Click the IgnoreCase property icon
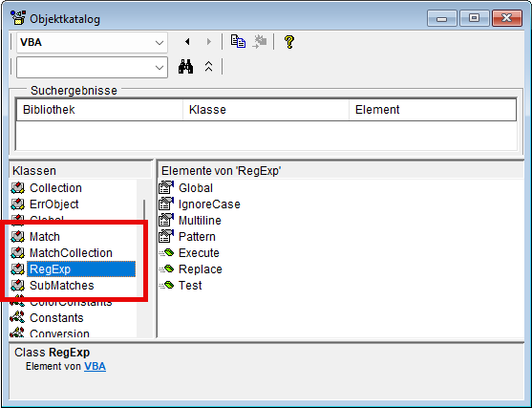532x408 pixels. [x=166, y=204]
